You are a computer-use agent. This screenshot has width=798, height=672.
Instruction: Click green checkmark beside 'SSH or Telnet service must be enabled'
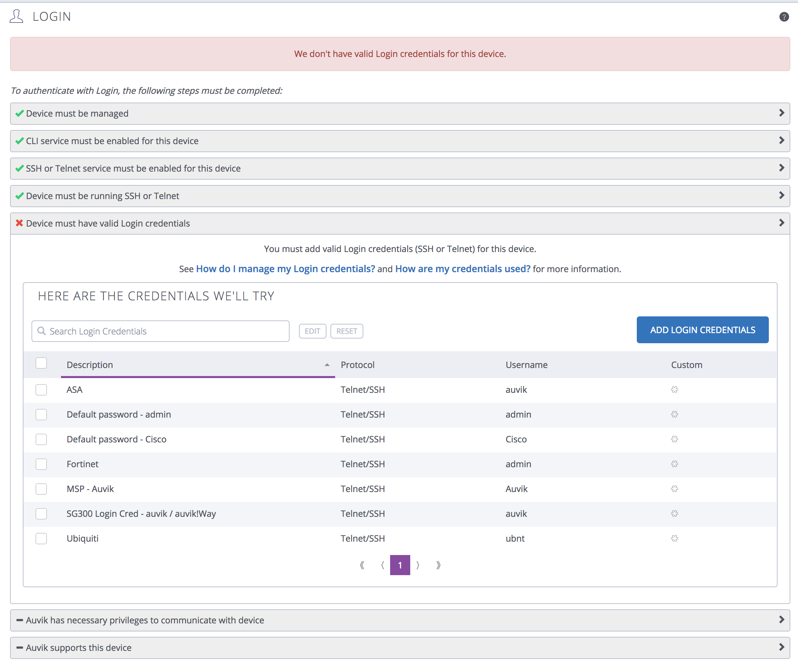(19, 168)
